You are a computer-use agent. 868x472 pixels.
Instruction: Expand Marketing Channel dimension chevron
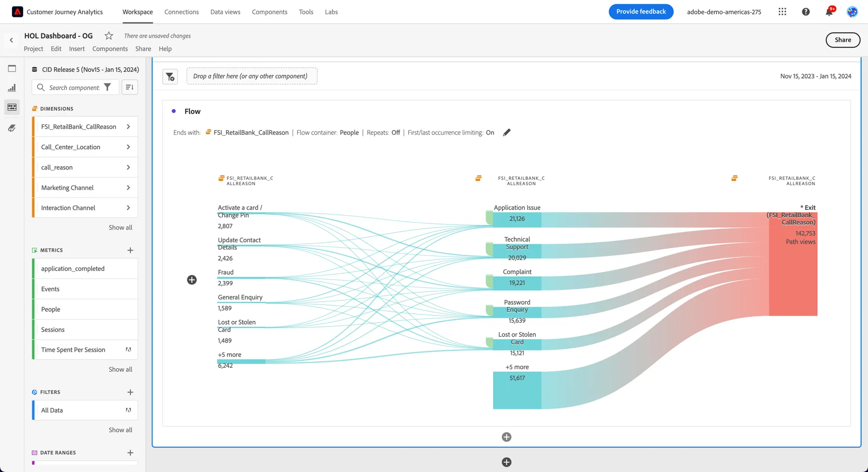point(128,188)
